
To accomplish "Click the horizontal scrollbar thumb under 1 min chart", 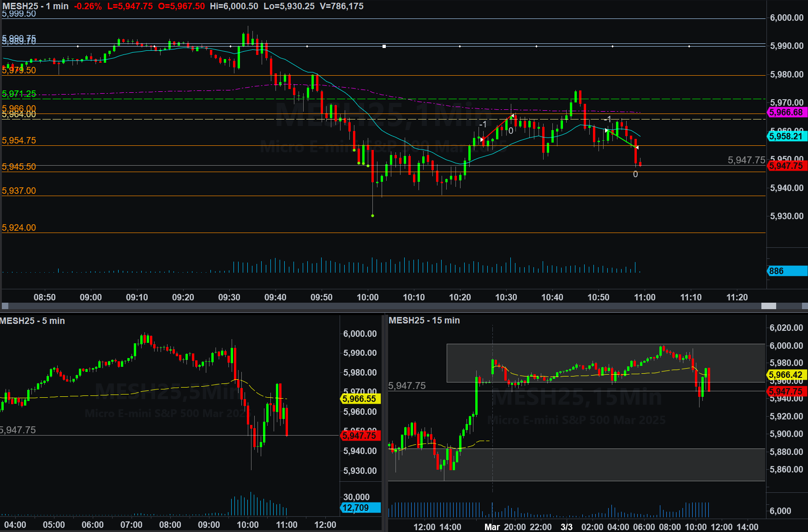I will (768, 306).
